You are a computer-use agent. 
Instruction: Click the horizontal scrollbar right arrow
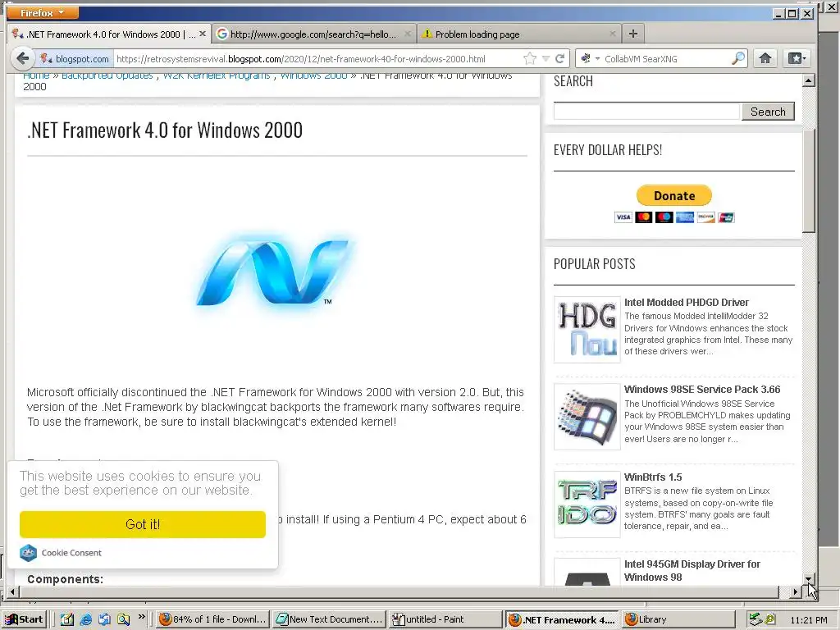795,592
